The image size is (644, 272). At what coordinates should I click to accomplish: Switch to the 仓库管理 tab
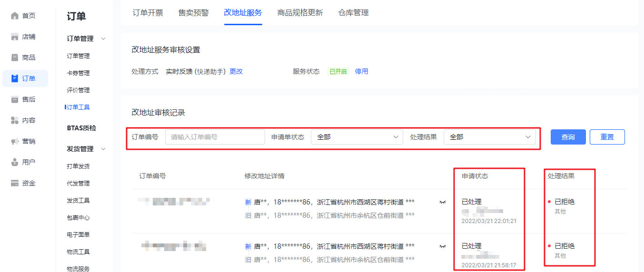click(353, 13)
